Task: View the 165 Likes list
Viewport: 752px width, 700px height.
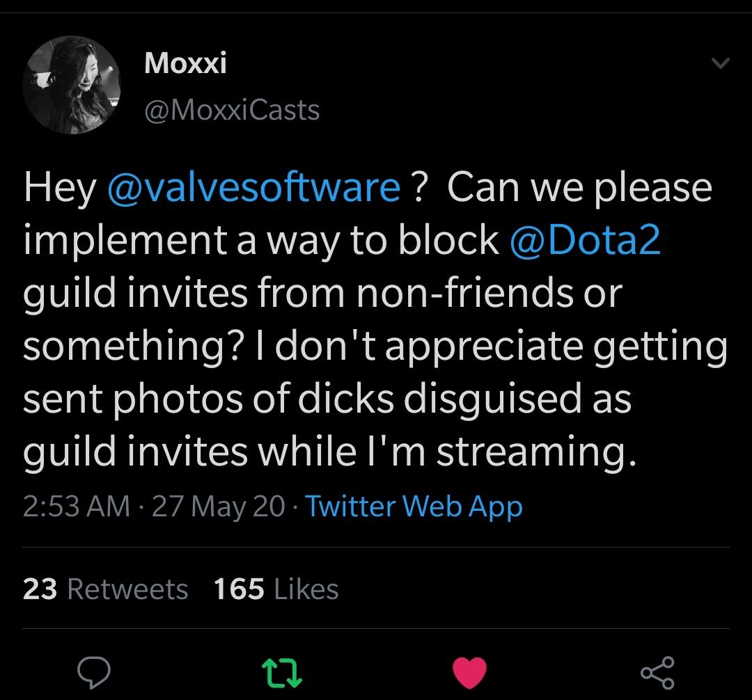Action: click(x=276, y=589)
